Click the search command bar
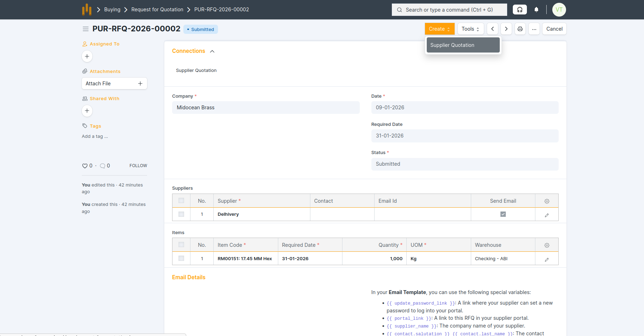The width and height of the screenshot is (644, 336). 449,10
